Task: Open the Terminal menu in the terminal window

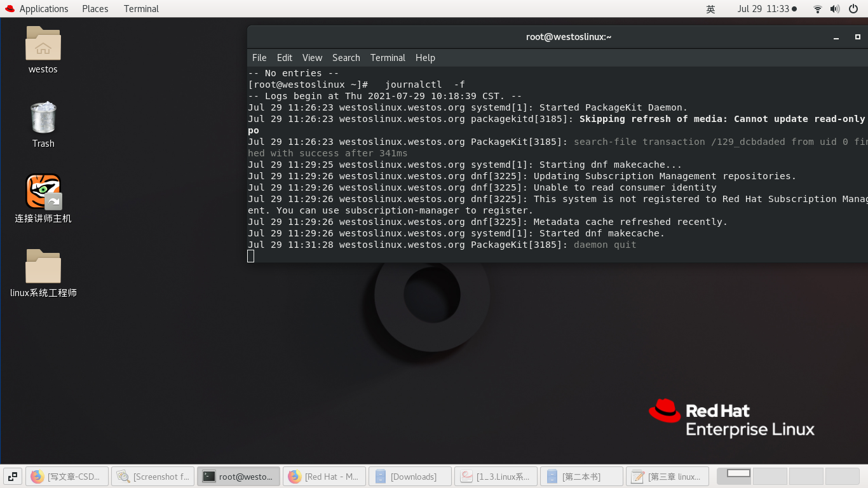Action: click(x=388, y=58)
